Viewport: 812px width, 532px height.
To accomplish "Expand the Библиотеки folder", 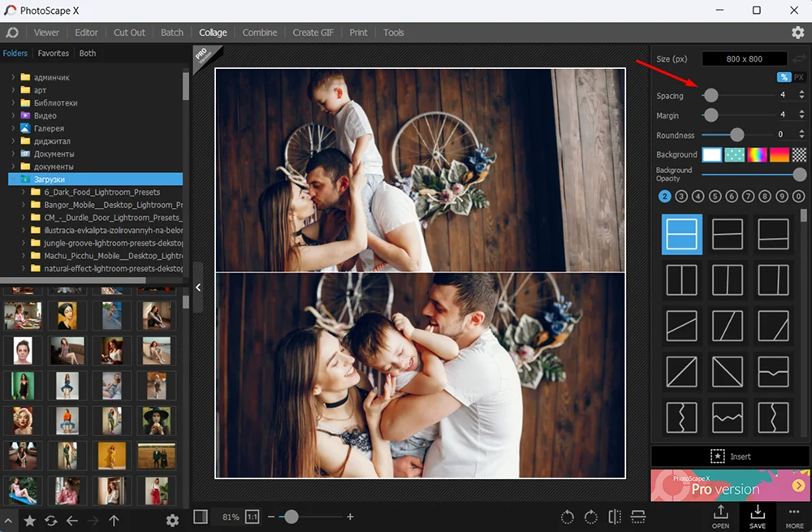I will (x=13, y=103).
